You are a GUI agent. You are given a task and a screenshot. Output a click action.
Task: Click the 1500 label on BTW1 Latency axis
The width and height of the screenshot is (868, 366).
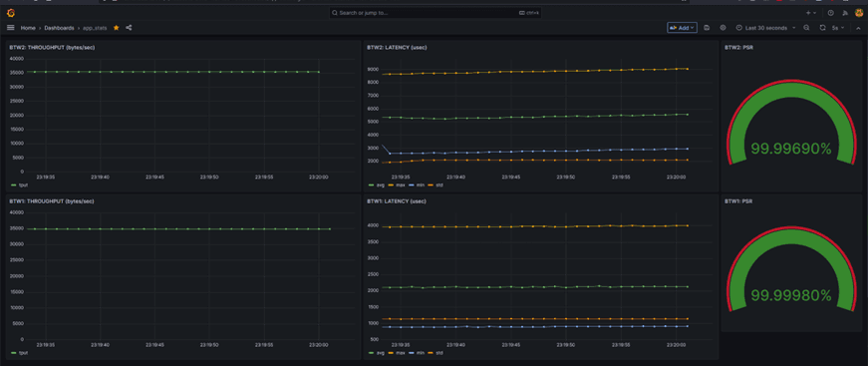(374, 307)
